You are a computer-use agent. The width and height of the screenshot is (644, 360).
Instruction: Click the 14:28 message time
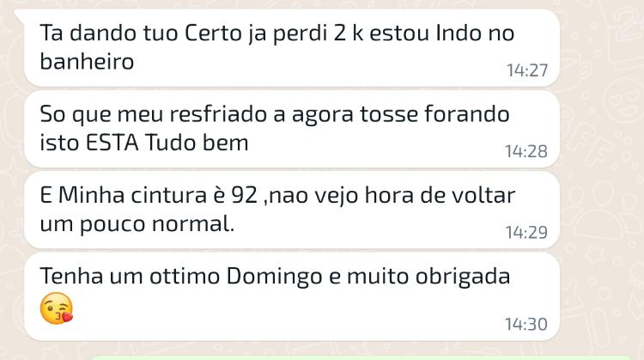(526, 151)
